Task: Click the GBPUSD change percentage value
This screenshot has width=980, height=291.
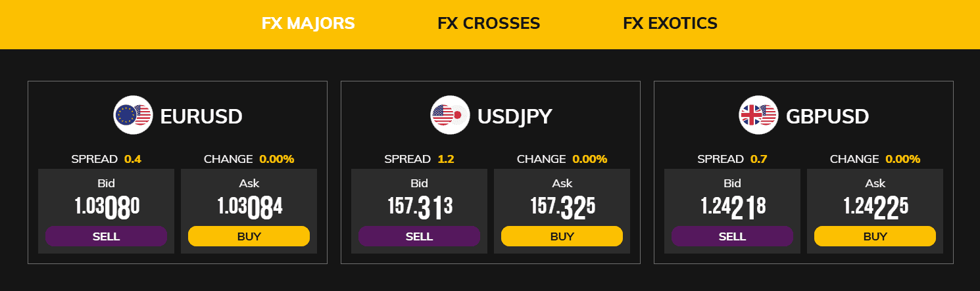Action: (x=902, y=159)
